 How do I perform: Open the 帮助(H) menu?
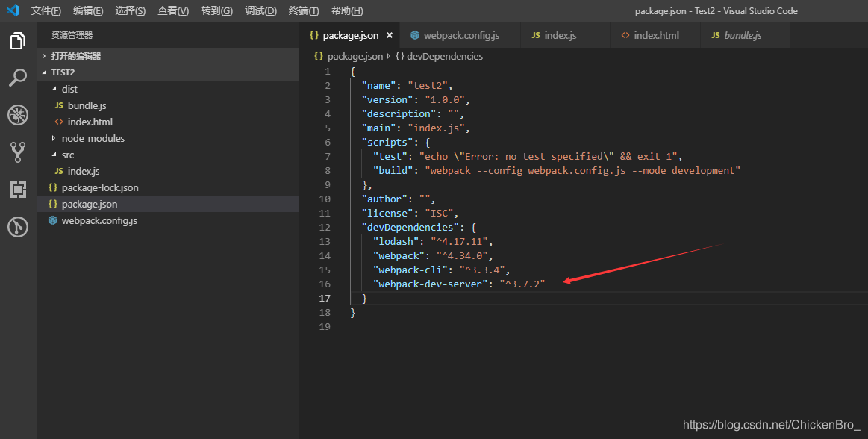pyautogui.click(x=347, y=10)
